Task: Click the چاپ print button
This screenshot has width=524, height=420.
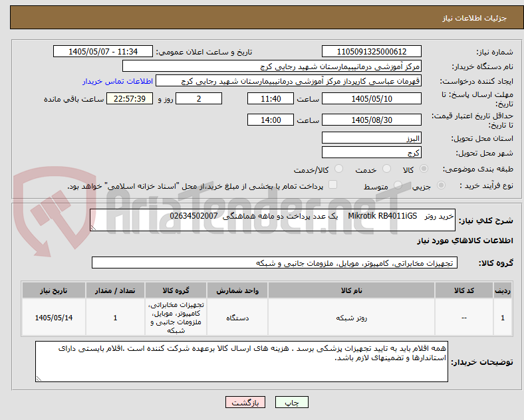Action: 292,403
